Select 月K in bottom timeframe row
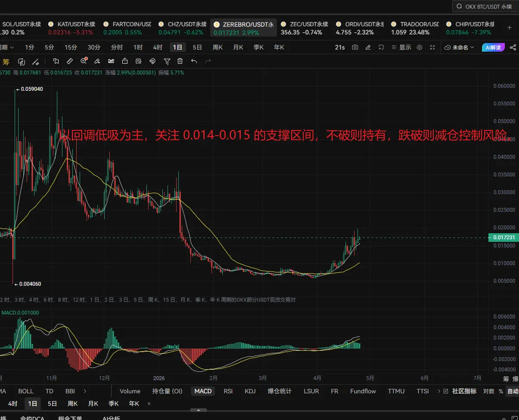Viewport: 519px width, 420px height. point(93,404)
